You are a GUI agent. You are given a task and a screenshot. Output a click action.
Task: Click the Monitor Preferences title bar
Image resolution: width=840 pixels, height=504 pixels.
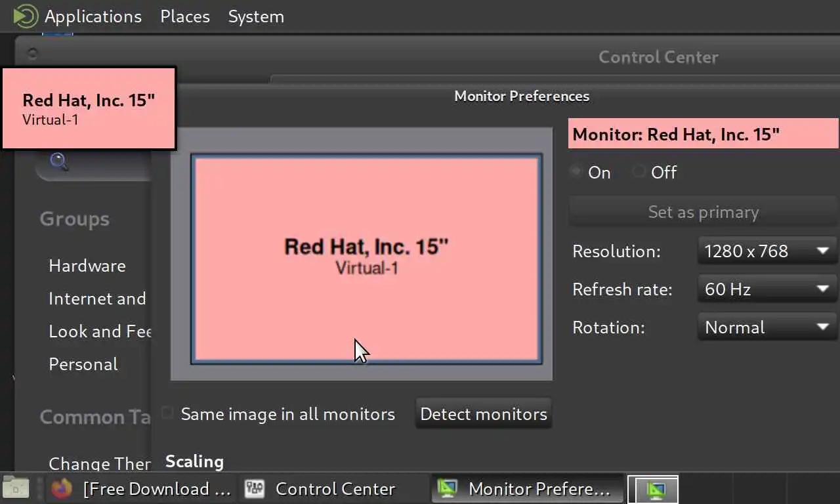[x=522, y=96]
